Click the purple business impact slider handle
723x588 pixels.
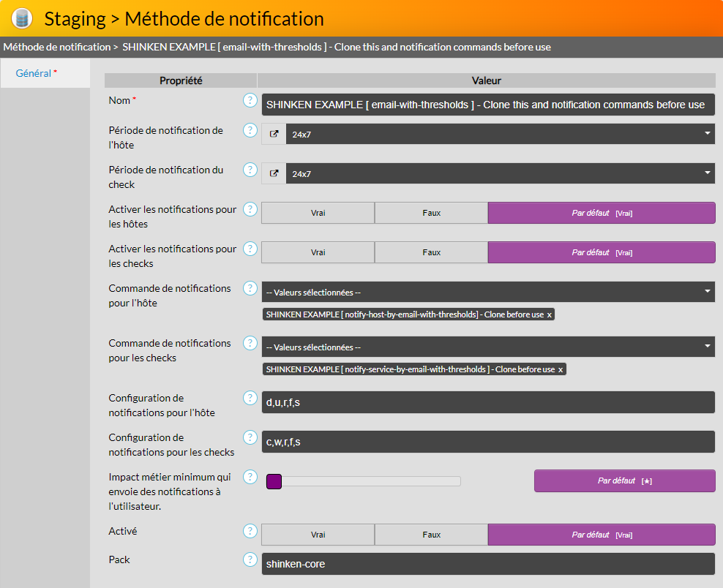(274, 481)
